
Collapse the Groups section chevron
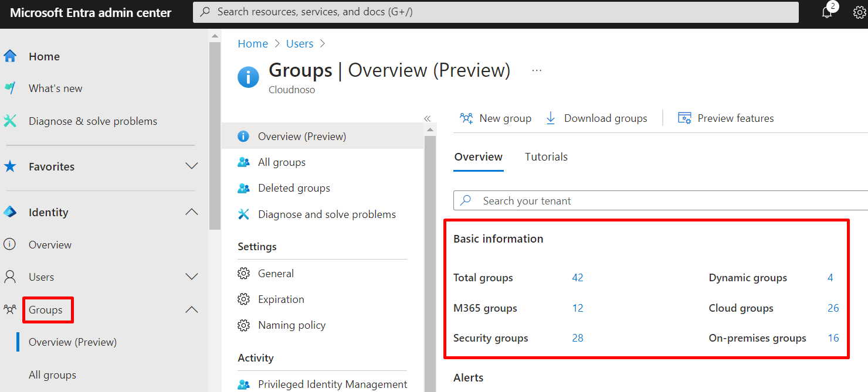pyautogui.click(x=192, y=309)
